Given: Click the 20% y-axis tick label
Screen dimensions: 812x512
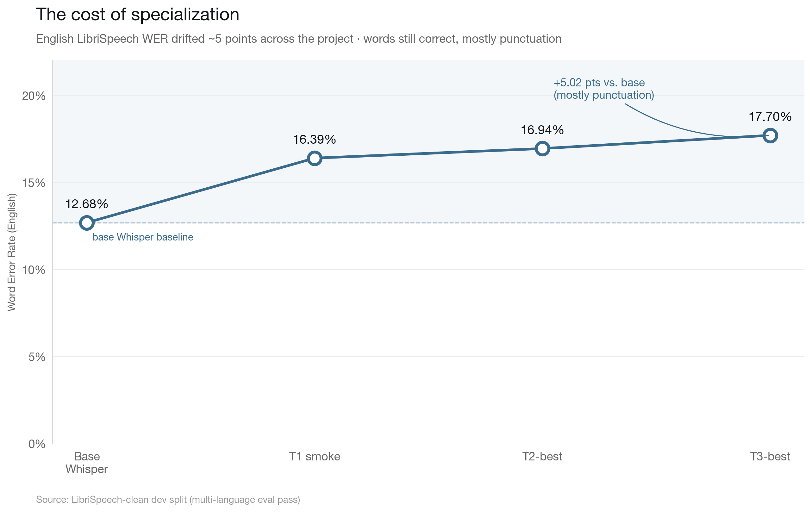Looking at the screenshot, I should click(34, 96).
